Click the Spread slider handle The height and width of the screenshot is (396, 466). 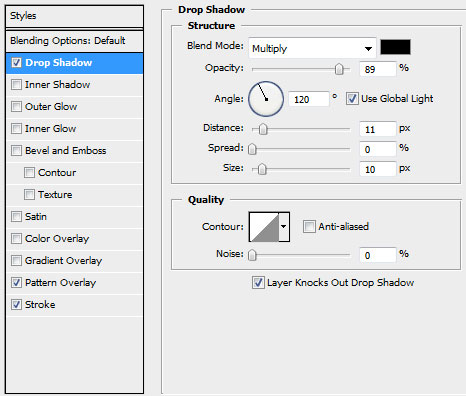pyautogui.click(x=252, y=149)
